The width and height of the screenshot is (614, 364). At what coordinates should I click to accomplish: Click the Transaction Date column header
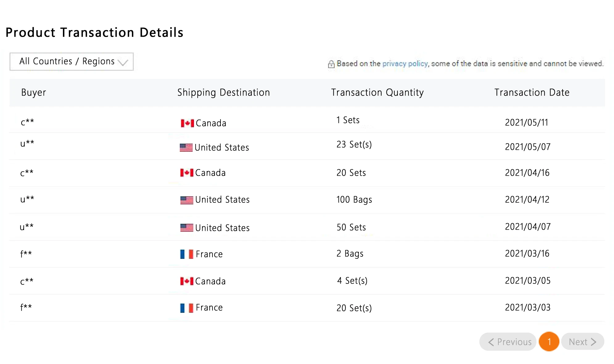pos(532,93)
